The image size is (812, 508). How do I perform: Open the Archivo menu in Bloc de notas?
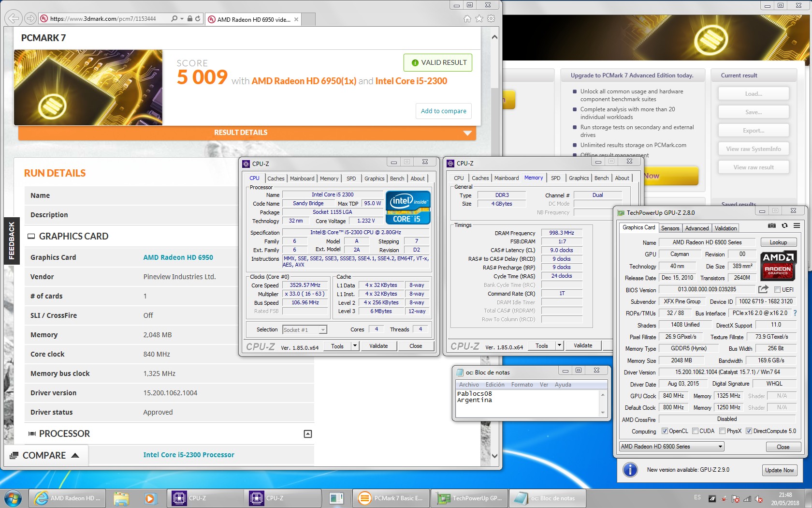click(x=469, y=385)
